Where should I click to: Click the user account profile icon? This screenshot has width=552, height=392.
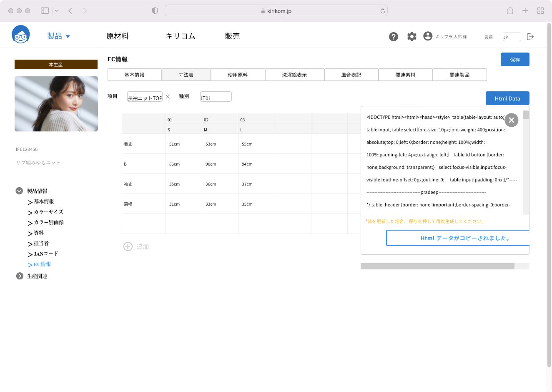tap(428, 36)
